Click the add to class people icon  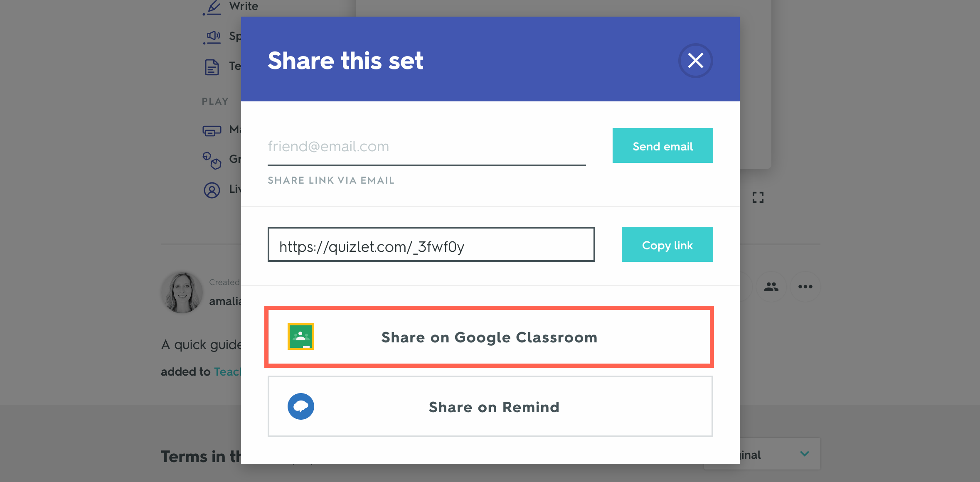771,287
